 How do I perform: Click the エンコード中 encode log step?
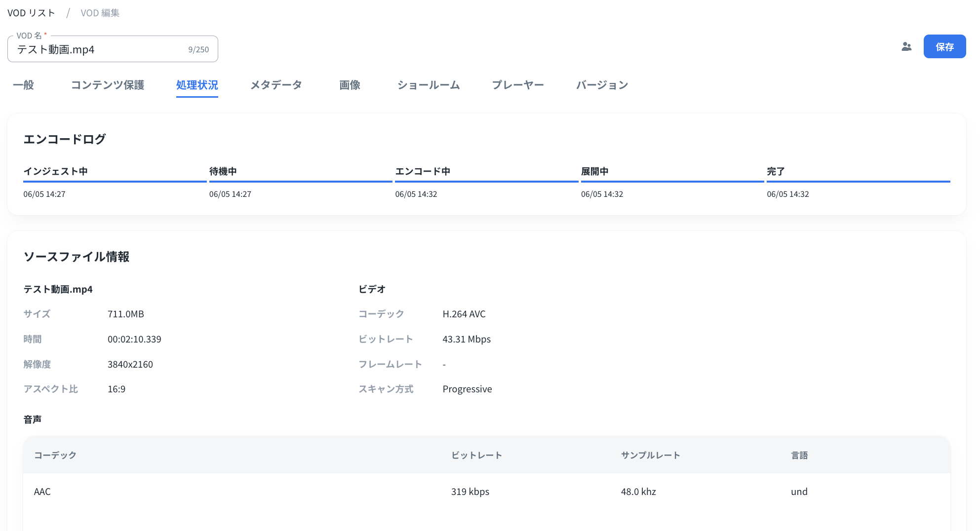point(423,171)
